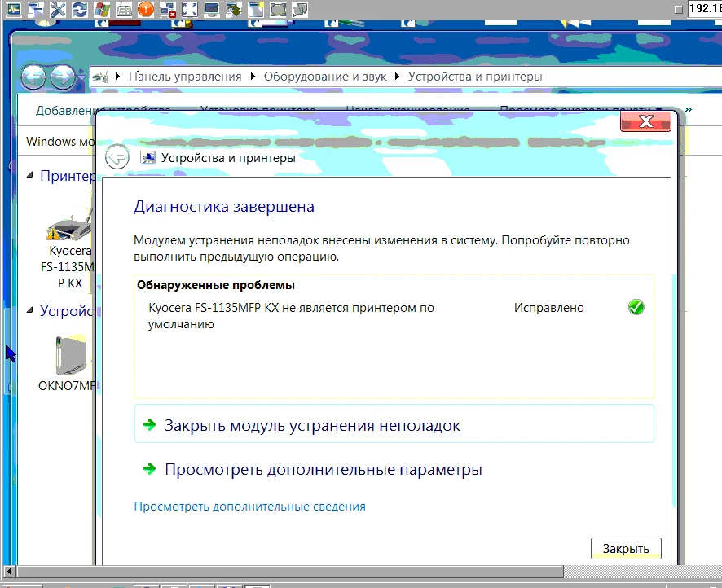Click the keyboard toolbar icon
Image resolution: width=722 pixels, height=588 pixels.
tap(124, 9)
